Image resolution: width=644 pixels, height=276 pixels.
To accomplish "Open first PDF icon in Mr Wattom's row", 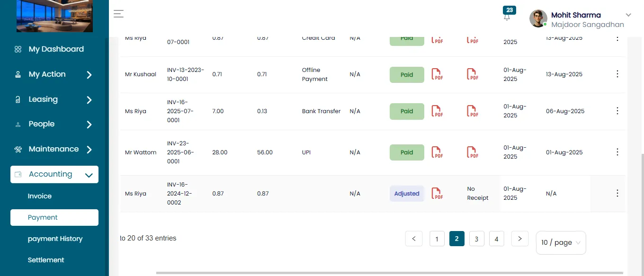I will (437, 152).
